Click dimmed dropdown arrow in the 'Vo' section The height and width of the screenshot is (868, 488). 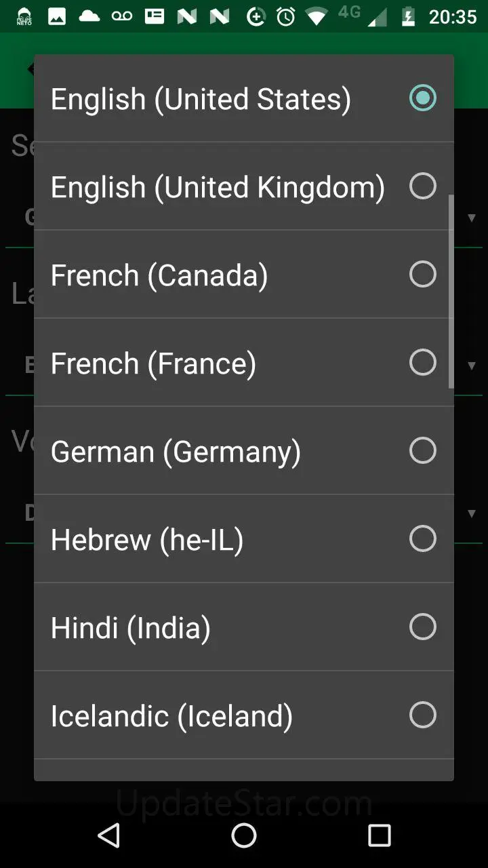pos(472,513)
